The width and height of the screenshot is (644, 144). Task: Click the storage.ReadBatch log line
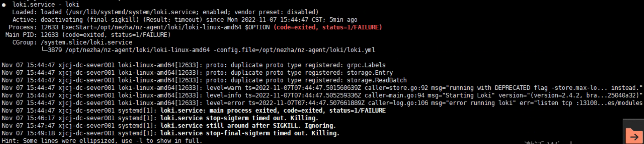pos(306,80)
